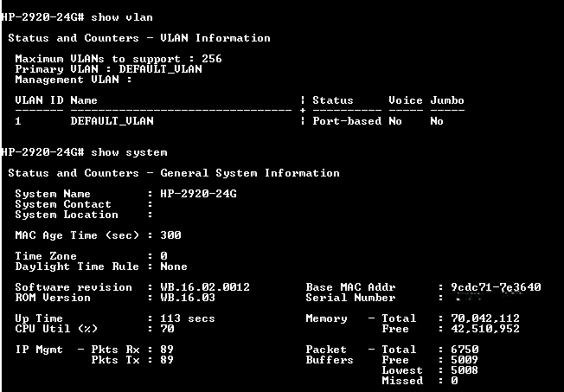
Task: Click the 'Voice' column header
Action: pos(406,100)
